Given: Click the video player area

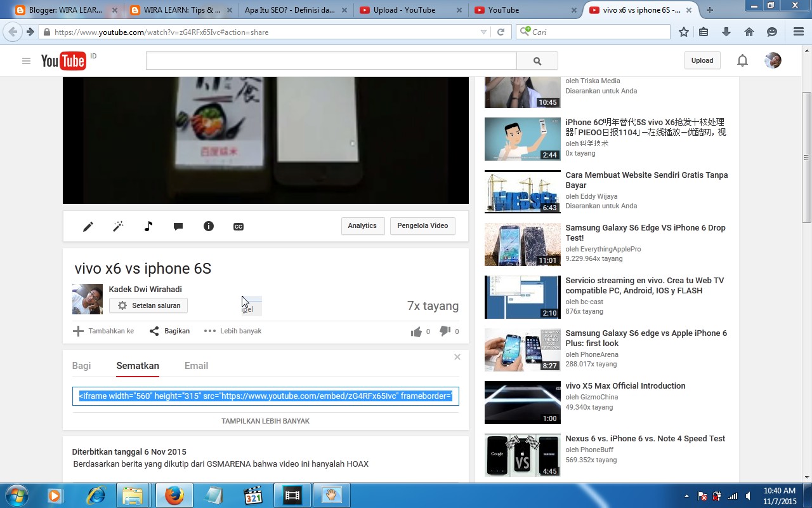Looking at the screenshot, I should (x=265, y=140).
